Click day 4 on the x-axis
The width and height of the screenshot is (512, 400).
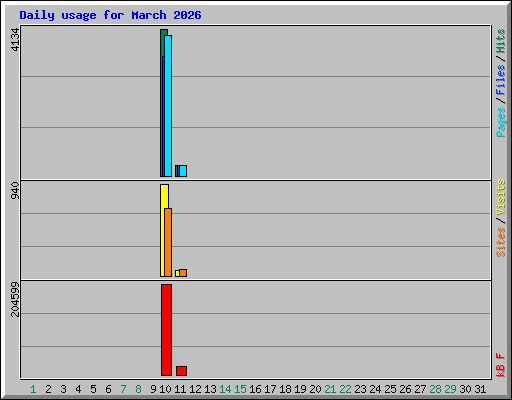(78, 389)
